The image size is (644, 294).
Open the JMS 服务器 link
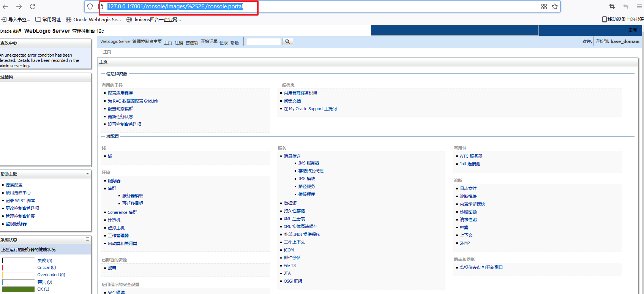(309, 163)
